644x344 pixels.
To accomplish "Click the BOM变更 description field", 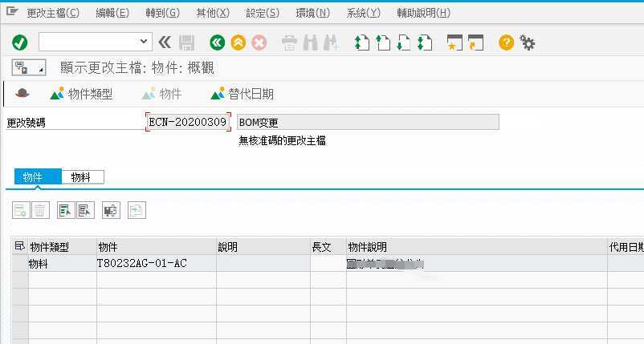I will pos(368,122).
